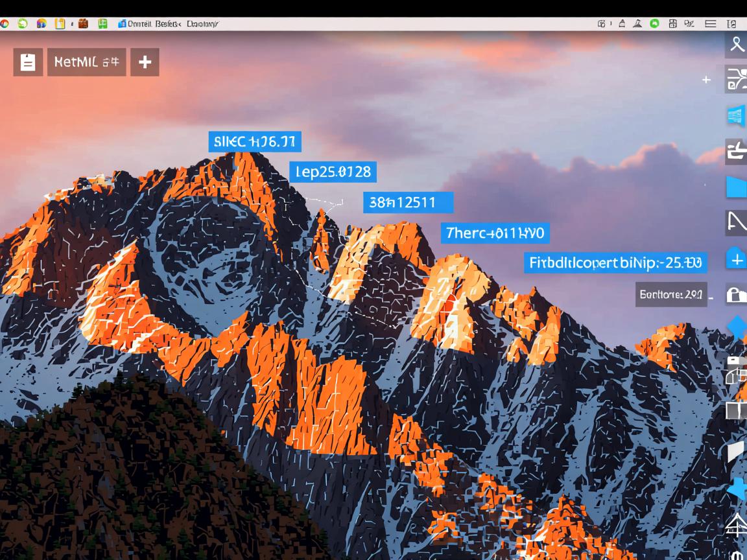Select the 'Therc' blue annotation label
This screenshot has width=747, height=560.
[x=495, y=233]
